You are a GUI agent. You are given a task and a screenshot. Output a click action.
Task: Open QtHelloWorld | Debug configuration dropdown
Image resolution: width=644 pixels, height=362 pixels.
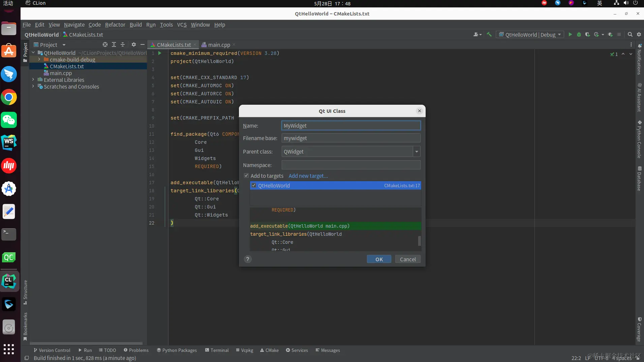coord(530,35)
